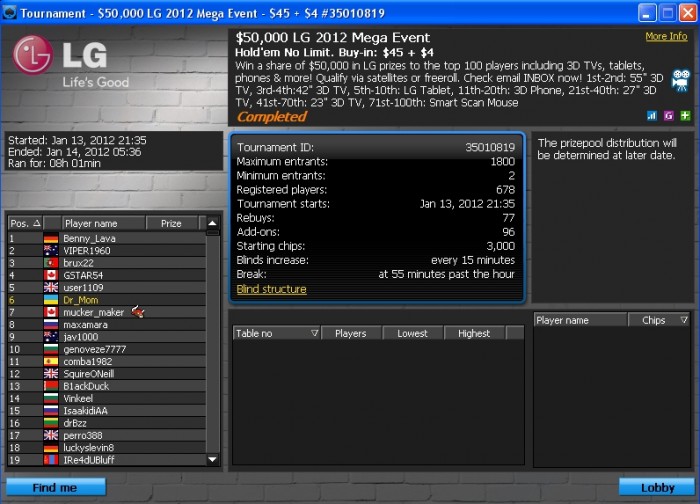Viewport: 700px width, 504px height.
Task: Select player perro388
Action: [107, 435]
